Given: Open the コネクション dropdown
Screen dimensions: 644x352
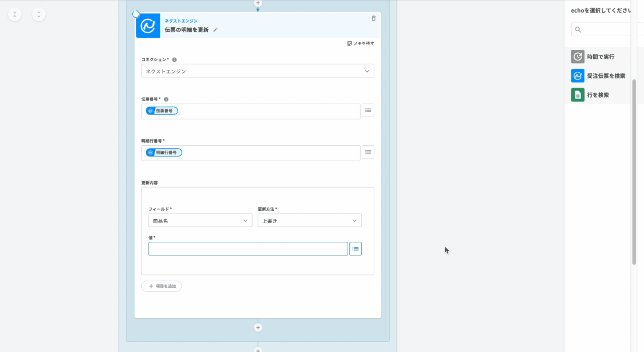Looking at the screenshot, I should tap(258, 71).
